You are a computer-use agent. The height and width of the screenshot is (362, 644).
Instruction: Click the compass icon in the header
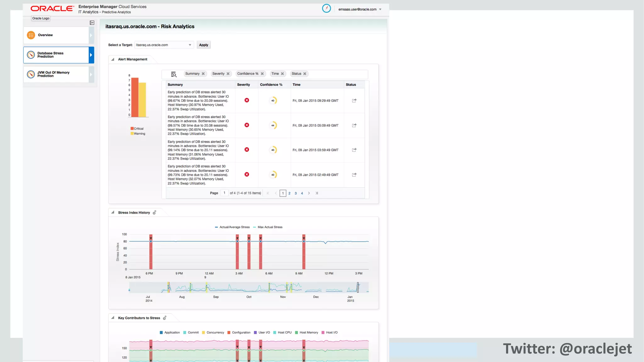click(326, 8)
